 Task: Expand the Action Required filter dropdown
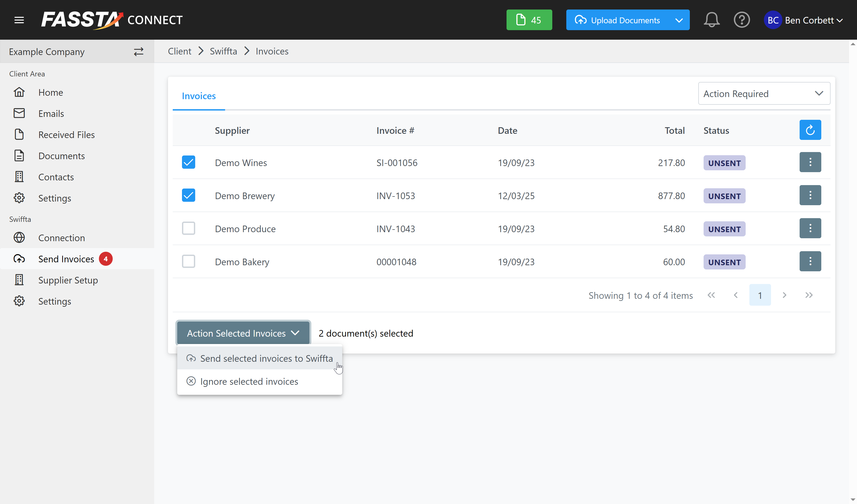point(764,94)
